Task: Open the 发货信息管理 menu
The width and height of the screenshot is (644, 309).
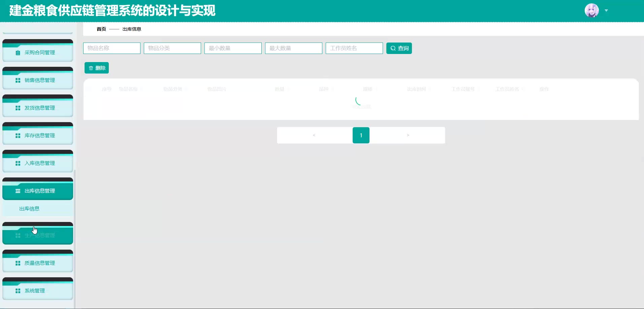Action: pyautogui.click(x=38, y=106)
